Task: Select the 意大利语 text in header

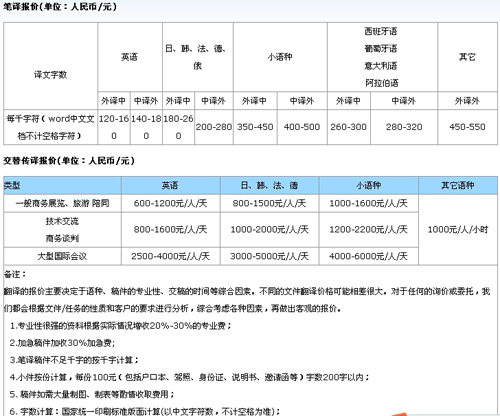Action: [381, 66]
